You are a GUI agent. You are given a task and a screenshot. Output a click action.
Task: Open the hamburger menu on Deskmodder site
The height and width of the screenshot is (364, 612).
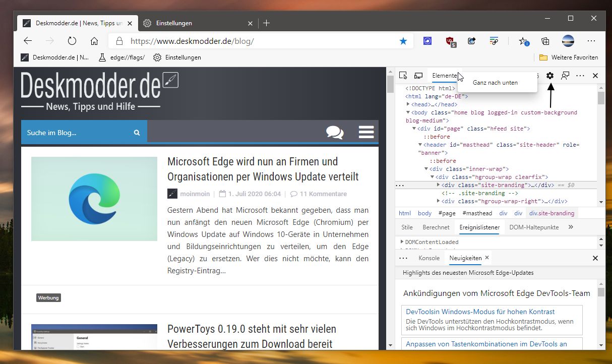pyautogui.click(x=366, y=132)
